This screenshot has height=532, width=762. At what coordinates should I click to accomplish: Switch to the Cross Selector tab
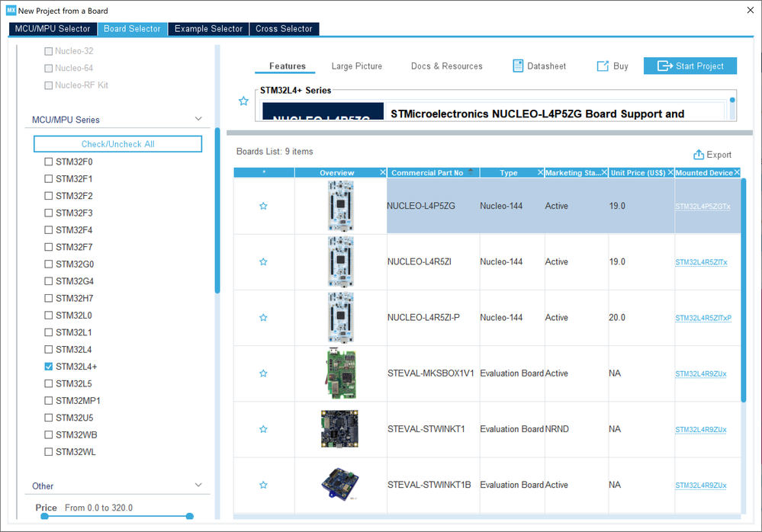tap(284, 29)
